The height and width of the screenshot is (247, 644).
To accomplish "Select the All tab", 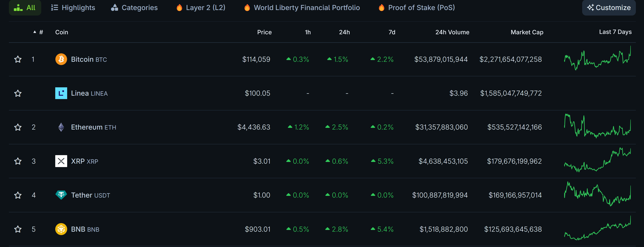I will pyautogui.click(x=25, y=8).
